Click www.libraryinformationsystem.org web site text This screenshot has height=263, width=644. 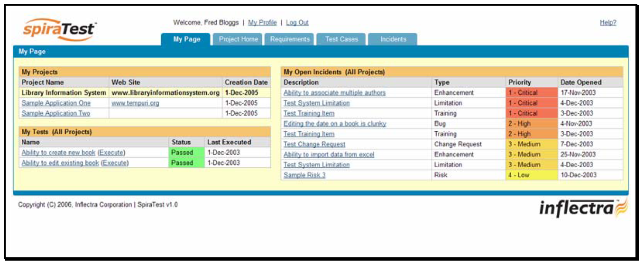tap(166, 93)
